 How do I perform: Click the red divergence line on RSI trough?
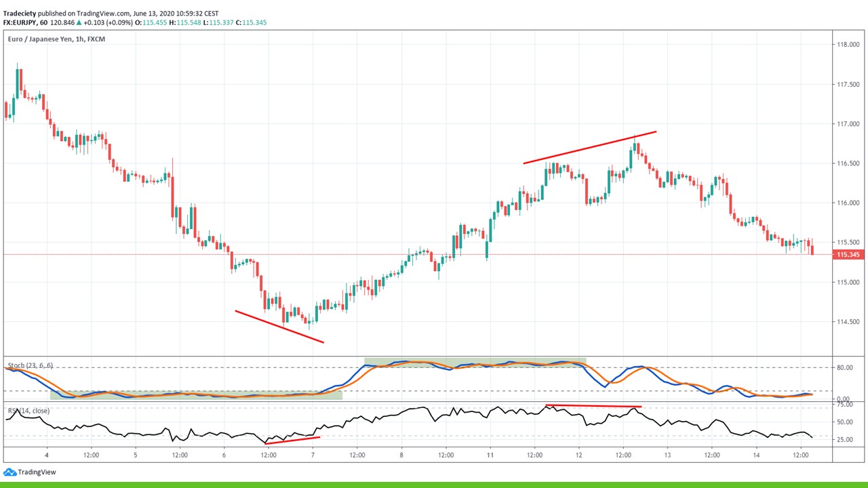292,441
